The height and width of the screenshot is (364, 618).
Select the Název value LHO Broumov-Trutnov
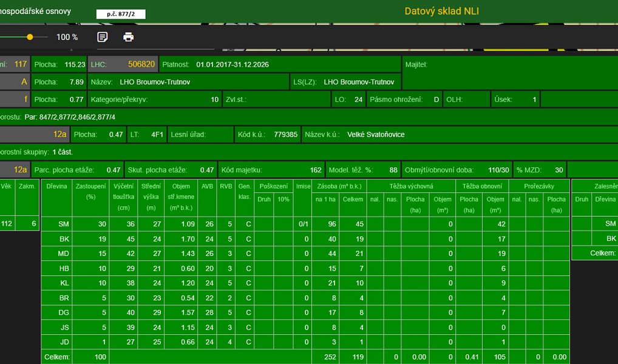coord(155,82)
